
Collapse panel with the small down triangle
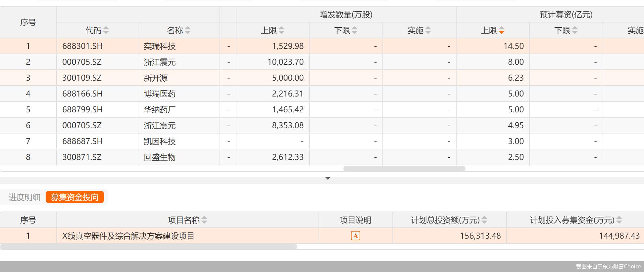coord(328,178)
